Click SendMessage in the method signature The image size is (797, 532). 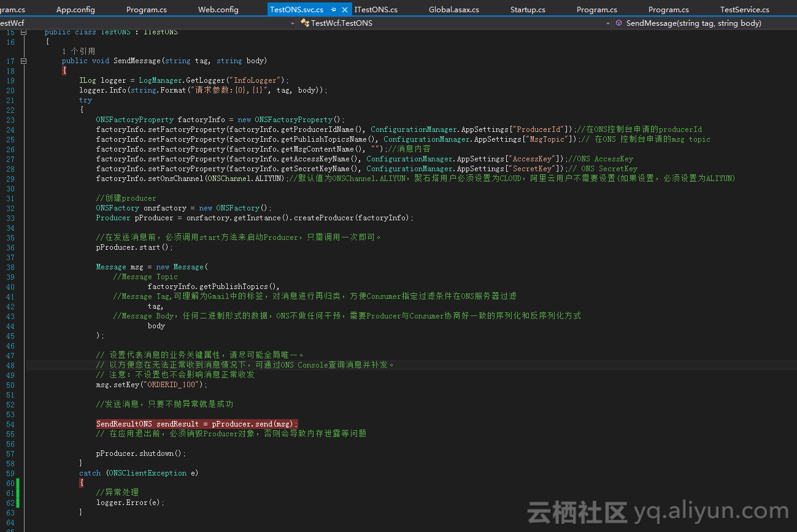click(137, 61)
